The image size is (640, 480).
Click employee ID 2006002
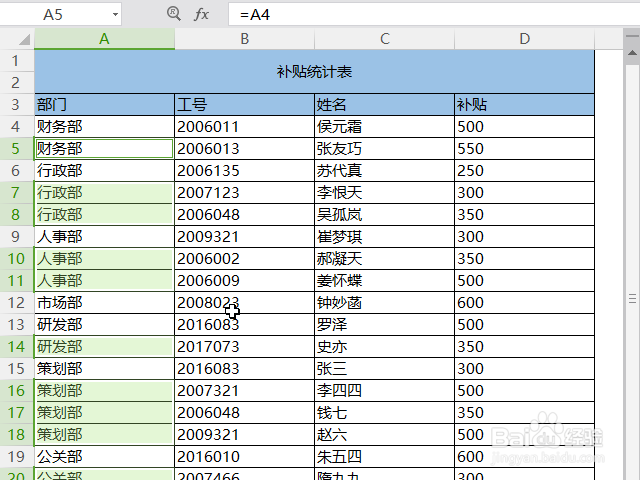pos(244,259)
